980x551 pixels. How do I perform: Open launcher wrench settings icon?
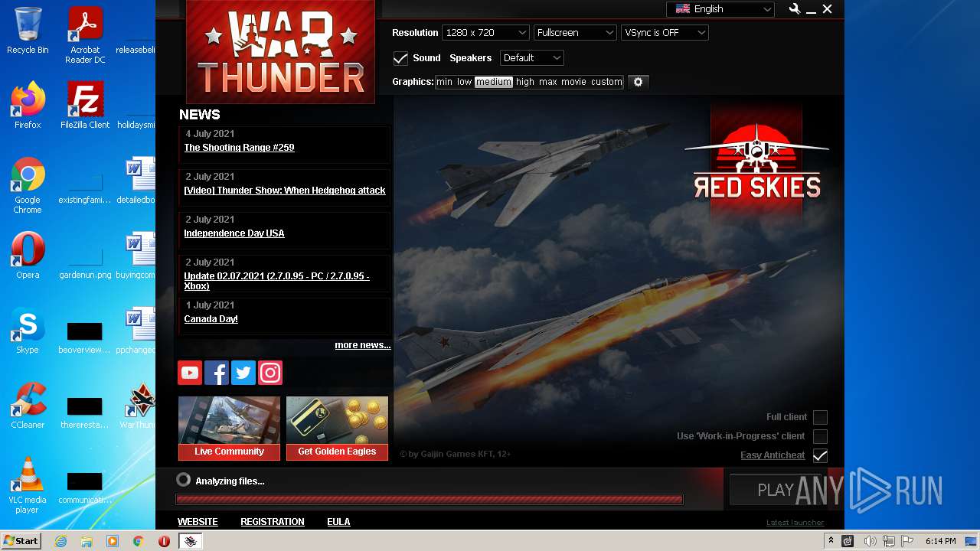click(x=795, y=9)
